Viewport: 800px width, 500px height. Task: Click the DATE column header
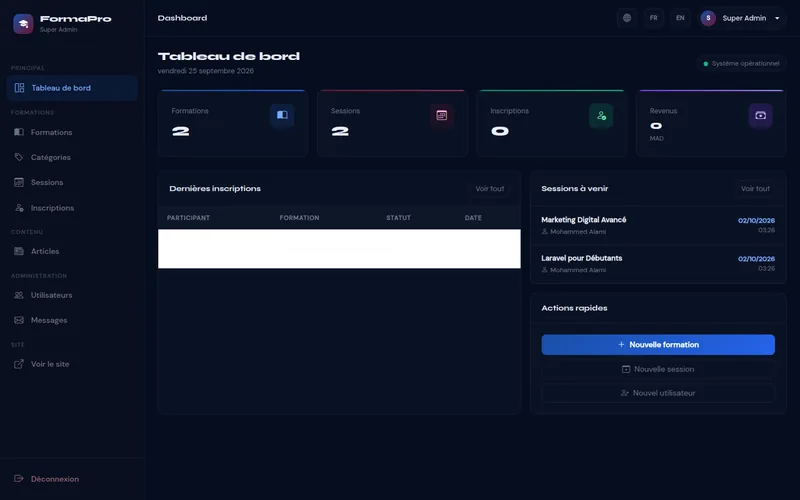(473, 218)
